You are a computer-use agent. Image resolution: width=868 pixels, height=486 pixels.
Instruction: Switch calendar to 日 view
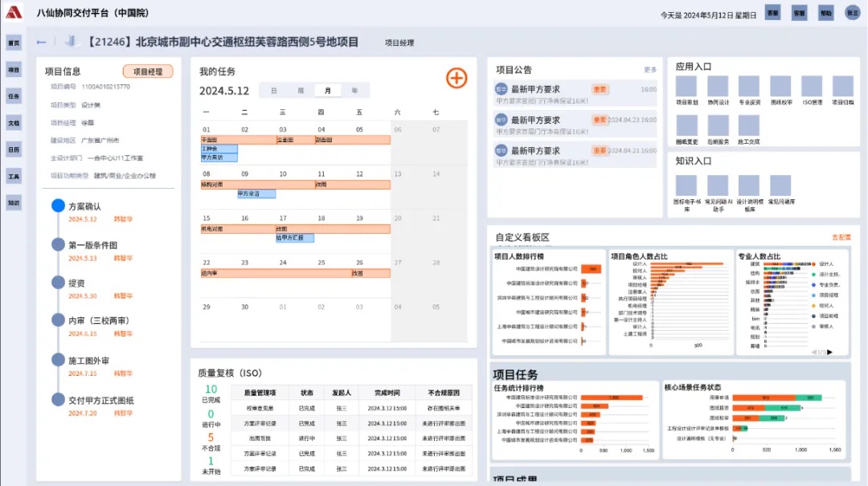274,91
